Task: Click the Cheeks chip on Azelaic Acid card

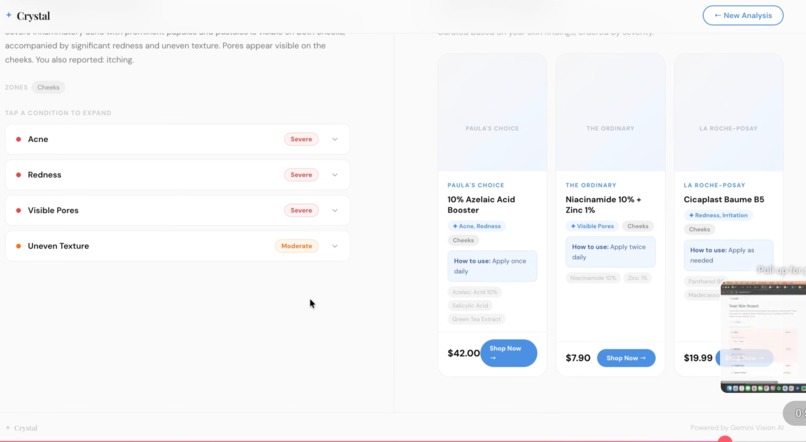Action: tap(463, 240)
